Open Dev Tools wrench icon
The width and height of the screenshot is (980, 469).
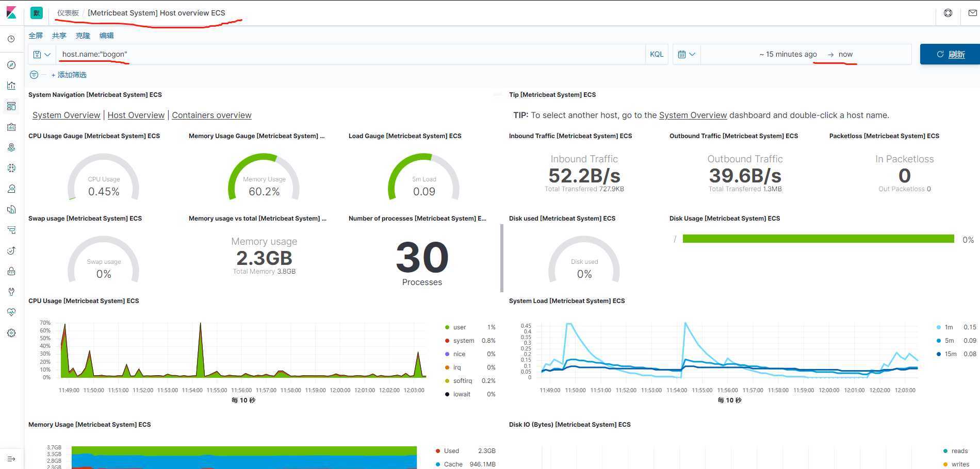pos(11,292)
